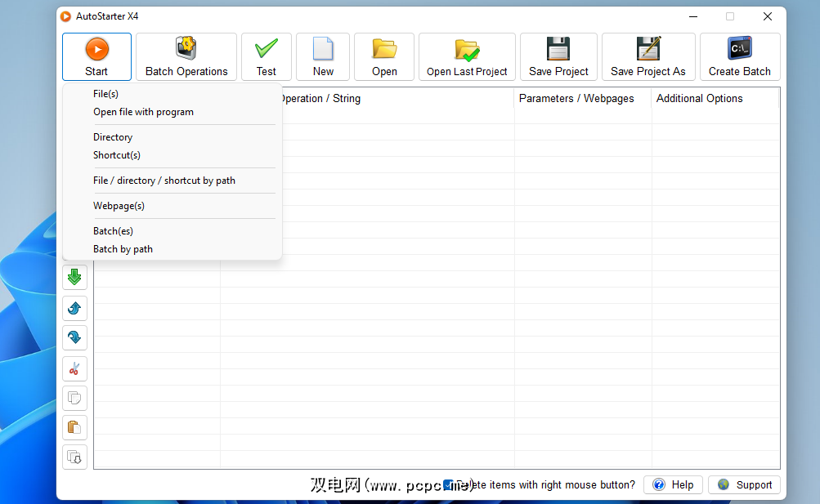This screenshot has width=820, height=504.
Task: Select Batch by path entry
Action: (172, 249)
